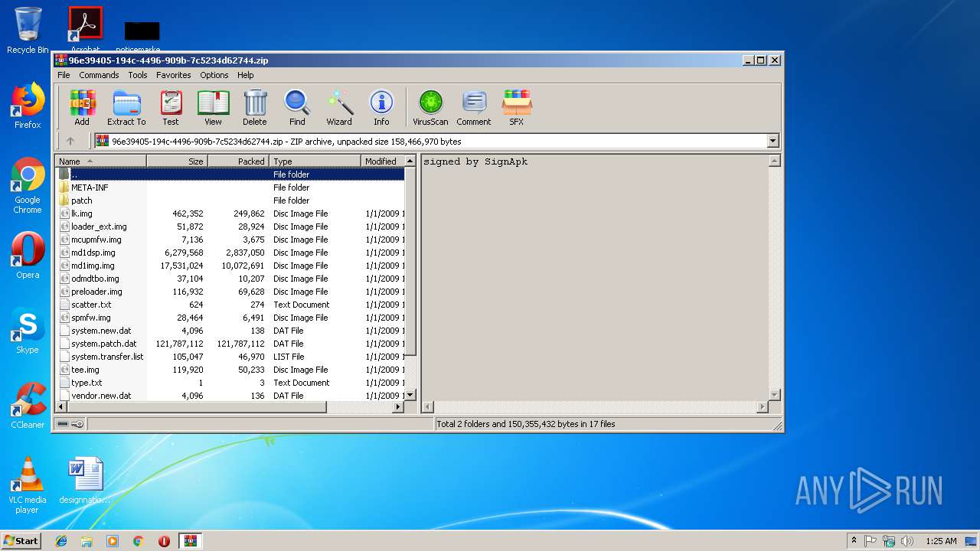This screenshot has height=551, width=980.
Task: Click the VirusScan toolbar icon
Action: (x=430, y=107)
